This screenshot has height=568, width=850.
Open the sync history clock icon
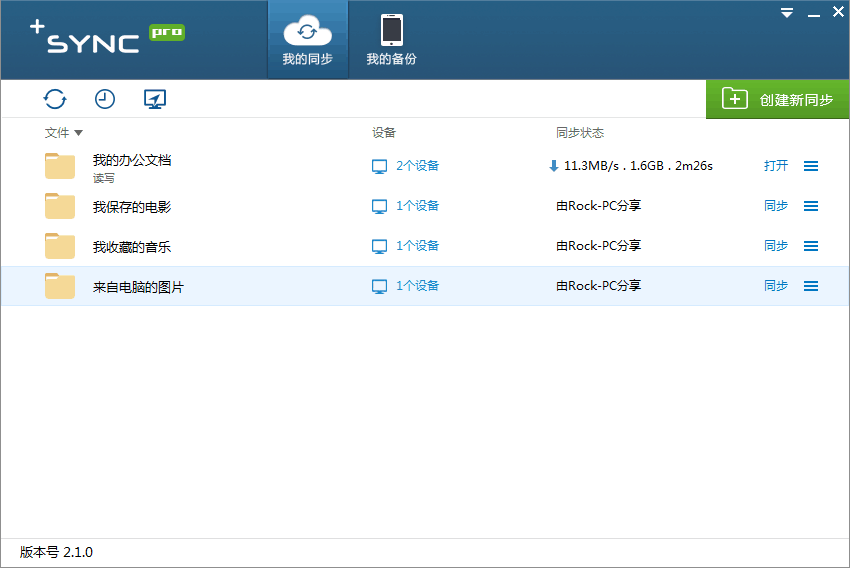(105, 99)
